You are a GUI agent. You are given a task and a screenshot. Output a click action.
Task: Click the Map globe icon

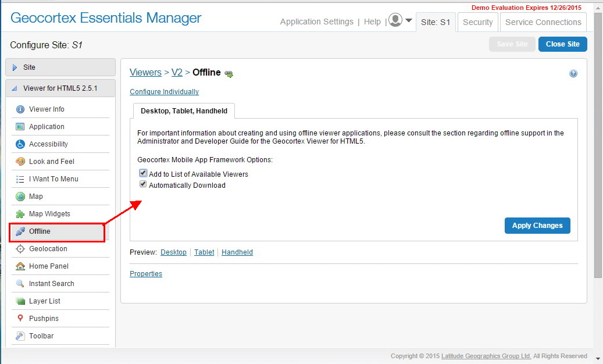20,197
